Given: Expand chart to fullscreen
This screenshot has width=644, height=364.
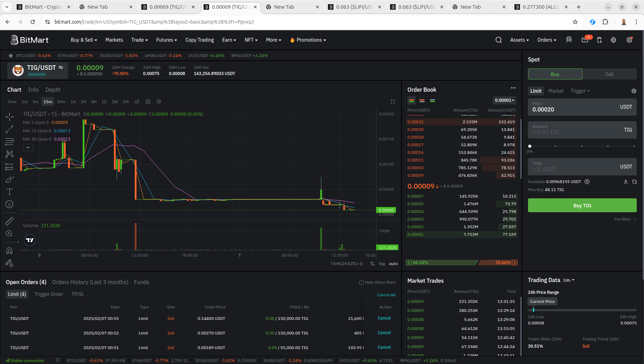Looking at the screenshot, I should [x=393, y=101].
